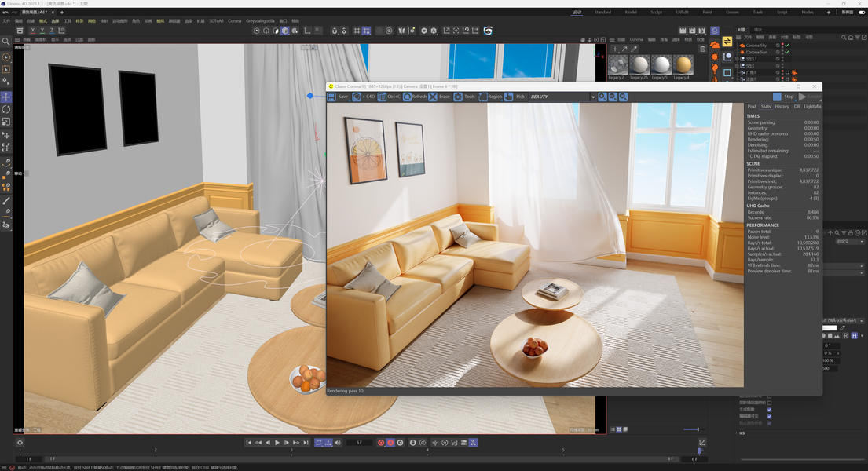Click the Corona Sun creation icon
Viewport: 868px width, 471px height.
tap(715, 57)
